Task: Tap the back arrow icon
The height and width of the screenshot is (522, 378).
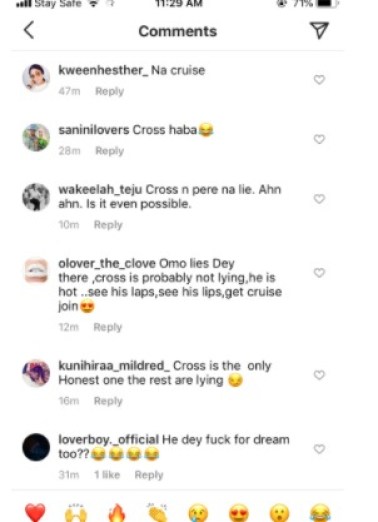Action: point(29,30)
